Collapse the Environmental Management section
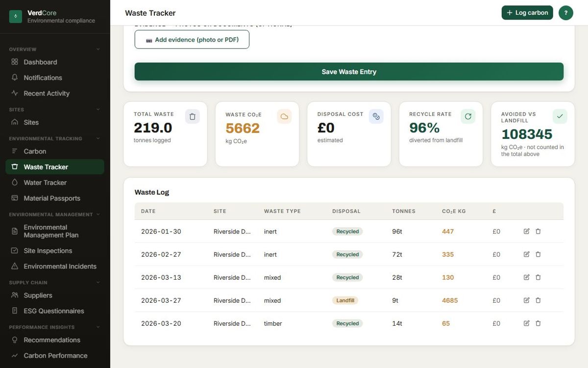Viewport: 588px width, 368px height. point(98,214)
